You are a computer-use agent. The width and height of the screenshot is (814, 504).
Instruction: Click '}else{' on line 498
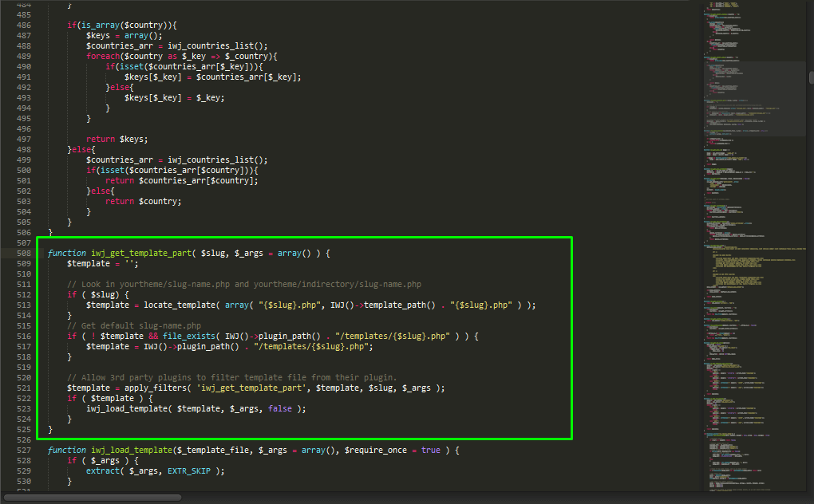(81, 149)
